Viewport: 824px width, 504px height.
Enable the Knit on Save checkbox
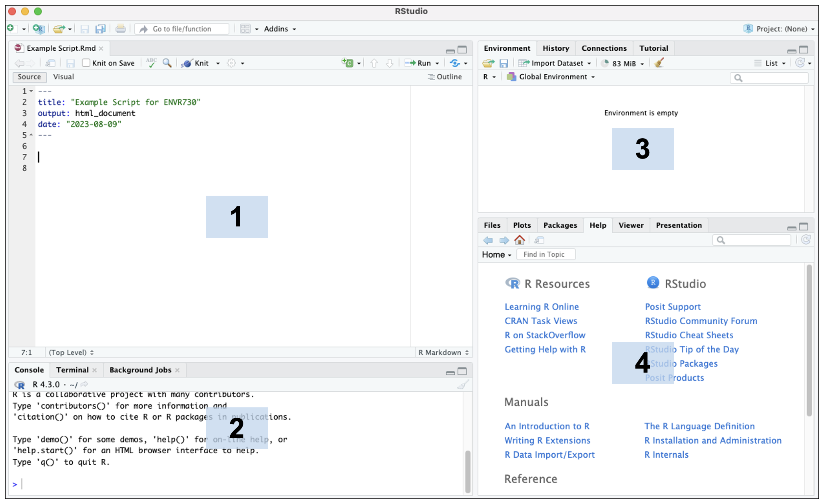click(x=86, y=63)
